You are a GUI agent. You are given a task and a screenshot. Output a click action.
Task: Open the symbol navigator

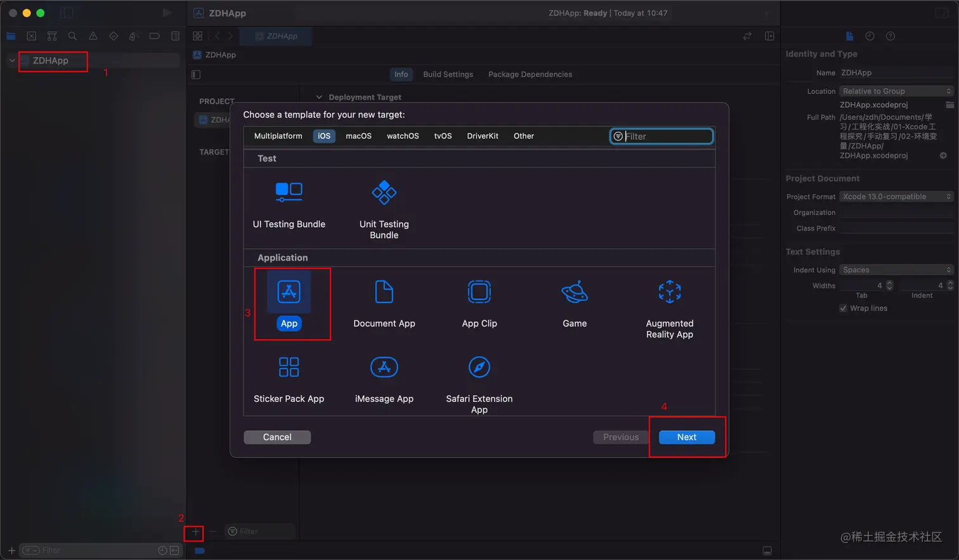pos(52,36)
